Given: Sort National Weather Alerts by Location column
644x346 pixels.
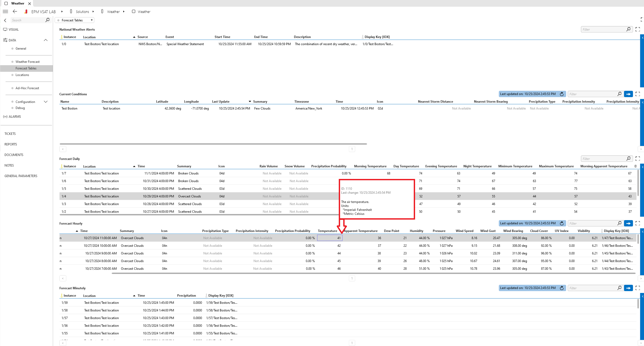Looking at the screenshot, I should [89, 37].
